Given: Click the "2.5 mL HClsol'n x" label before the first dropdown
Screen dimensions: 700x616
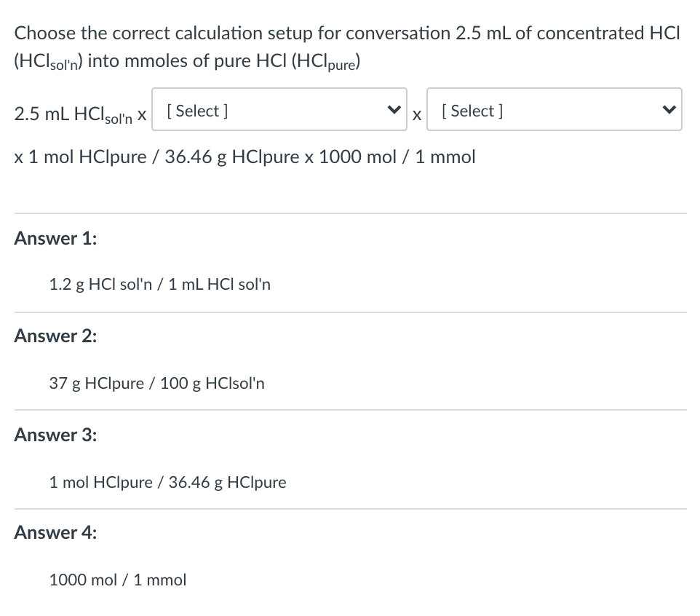Looking at the screenshot, I should click(x=80, y=114).
